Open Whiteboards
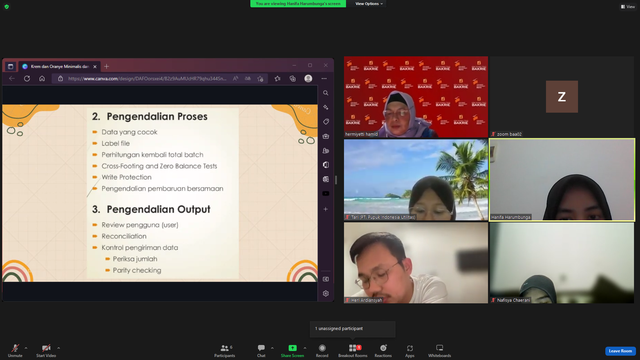The width and height of the screenshot is (640, 360). pyautogui.click(x=440, y=350)
